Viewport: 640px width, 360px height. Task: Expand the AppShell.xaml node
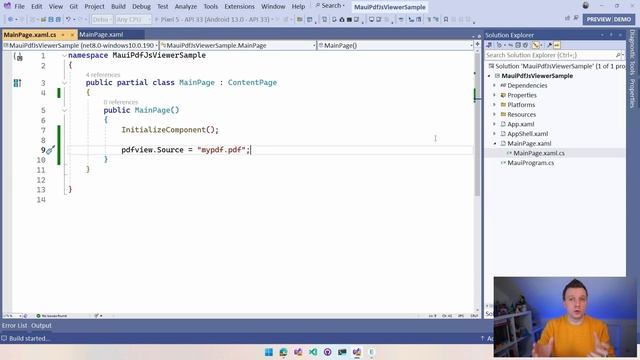(495, 134)
